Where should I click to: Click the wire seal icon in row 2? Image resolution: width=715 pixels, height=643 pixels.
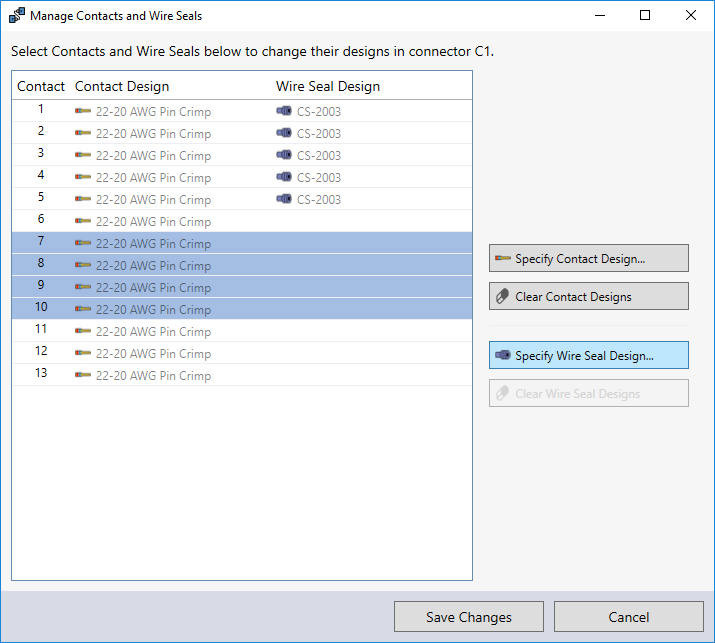point(284,132)
